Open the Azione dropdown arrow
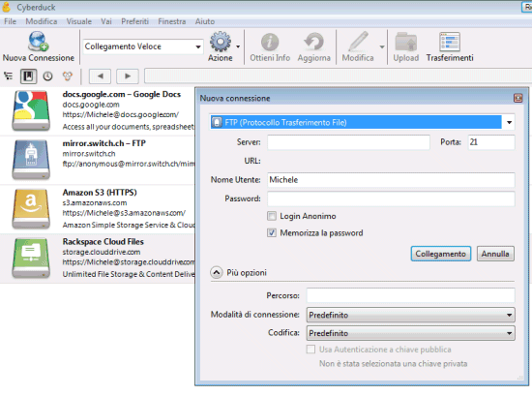Screen dimensions: 532x396 coord(238,46)
